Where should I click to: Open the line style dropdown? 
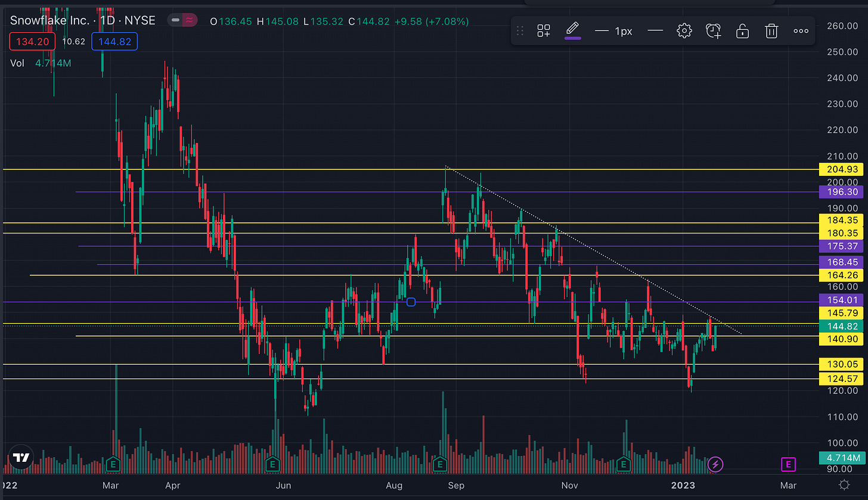point(655,31)
